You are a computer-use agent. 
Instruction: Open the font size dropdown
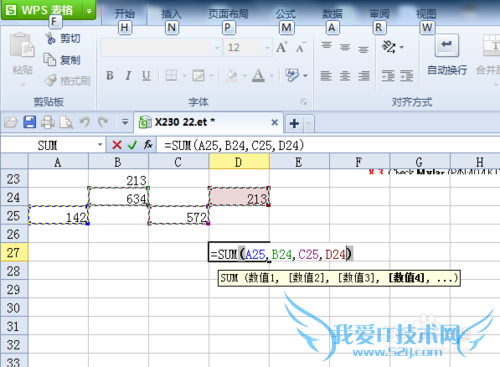(x=267, y=48)
